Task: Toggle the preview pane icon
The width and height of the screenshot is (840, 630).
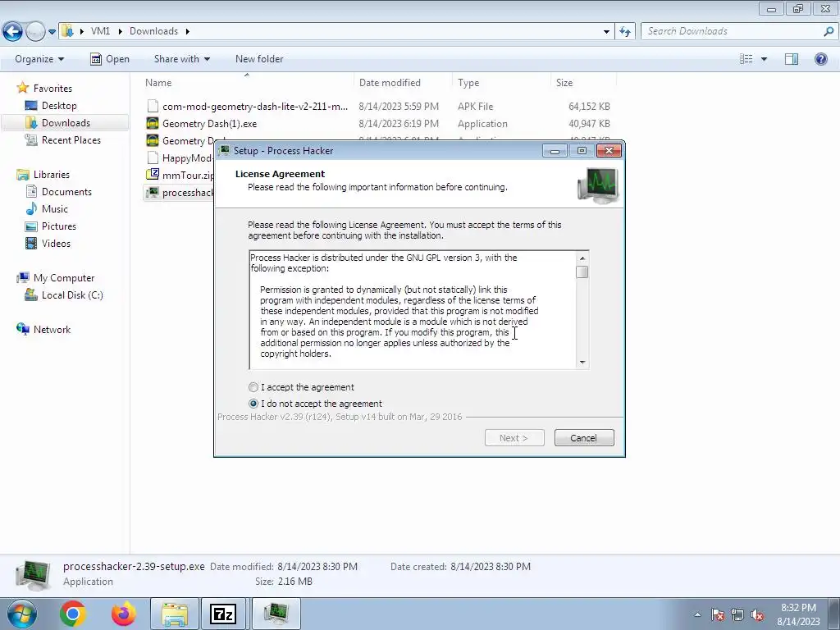Action: pos(792,59)
